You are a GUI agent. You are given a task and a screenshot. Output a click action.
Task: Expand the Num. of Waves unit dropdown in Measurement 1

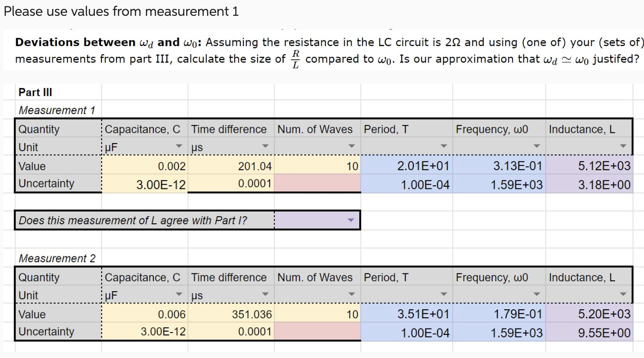point(352,147)
